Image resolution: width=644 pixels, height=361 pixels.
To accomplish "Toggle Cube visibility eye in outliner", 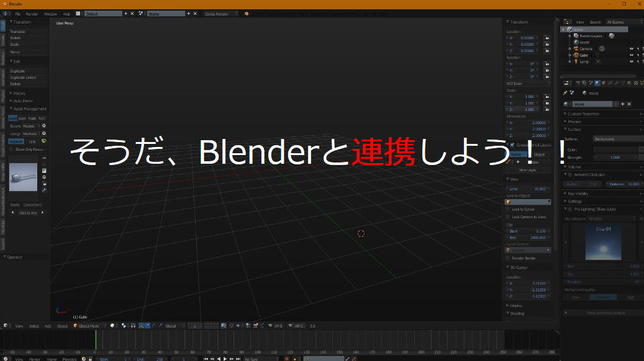I will (x=631, y=55).
